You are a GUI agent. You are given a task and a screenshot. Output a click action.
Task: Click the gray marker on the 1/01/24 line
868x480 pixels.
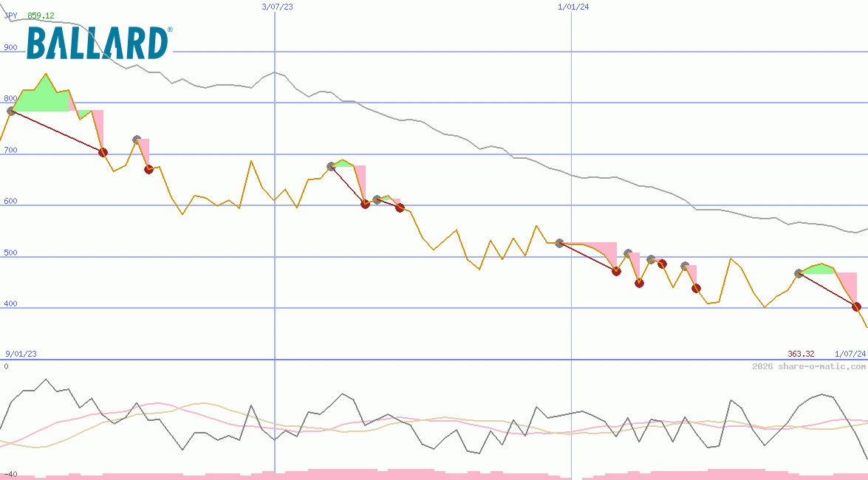pyautogui.click(x=559, y=243)
